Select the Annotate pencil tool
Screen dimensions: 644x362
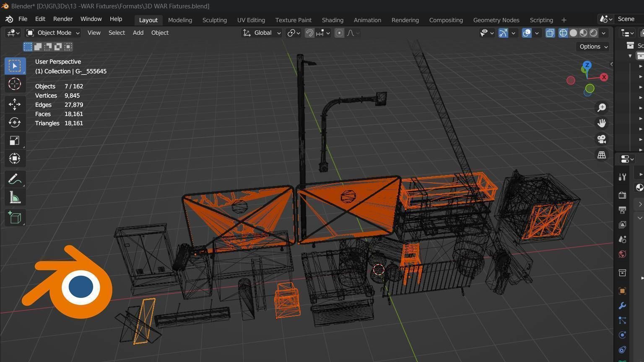pos(15,179)
